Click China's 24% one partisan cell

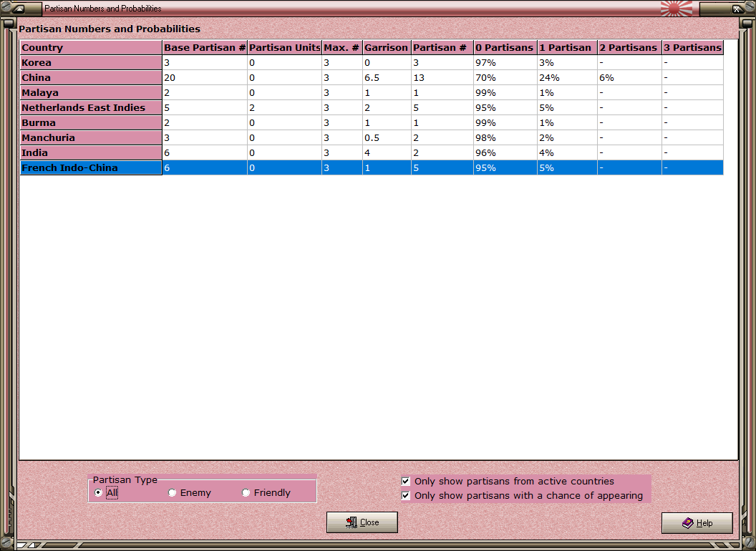pos(568,77)
